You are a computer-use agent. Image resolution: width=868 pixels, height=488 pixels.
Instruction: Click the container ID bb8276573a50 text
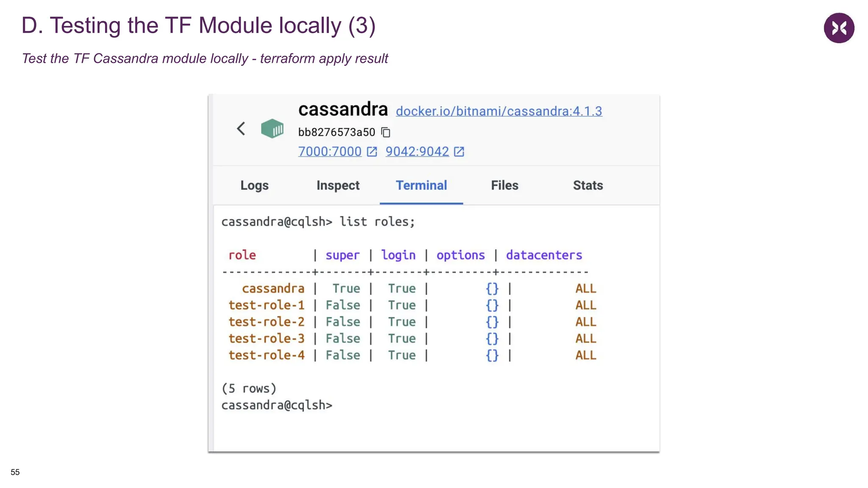(x=337, y=132)
